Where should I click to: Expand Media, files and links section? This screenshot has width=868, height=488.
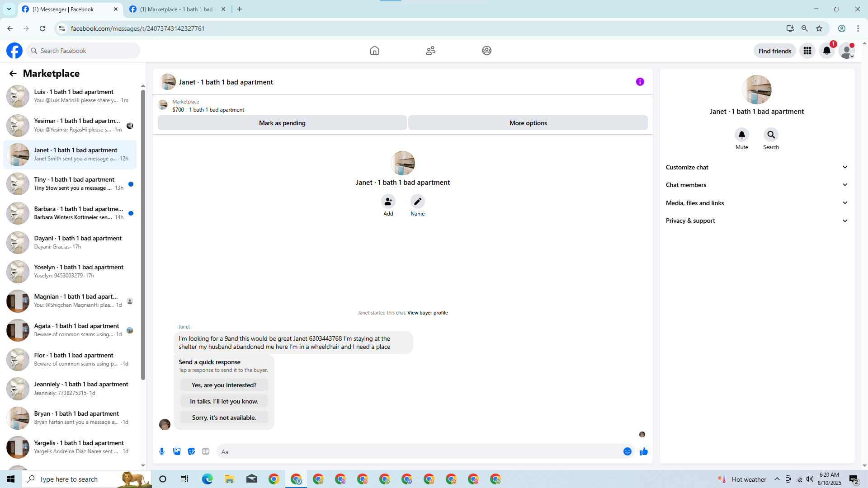click(x=756, y=203)
